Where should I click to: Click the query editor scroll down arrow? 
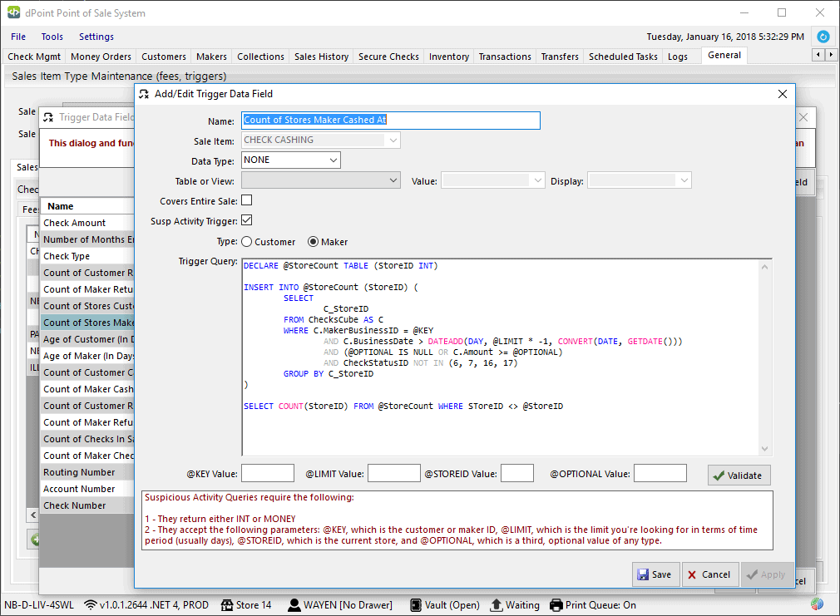(765, 449)
